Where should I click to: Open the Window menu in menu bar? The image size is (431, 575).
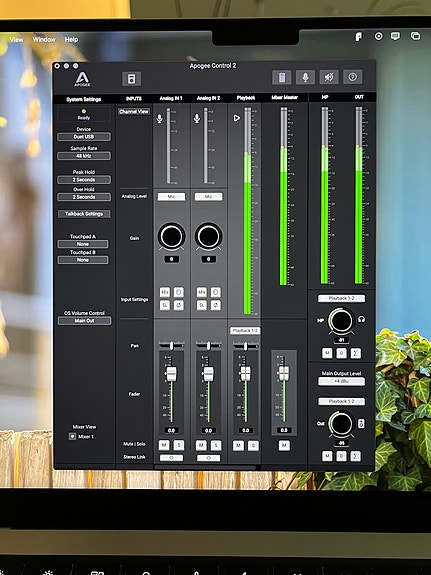(x=44, y=39)
